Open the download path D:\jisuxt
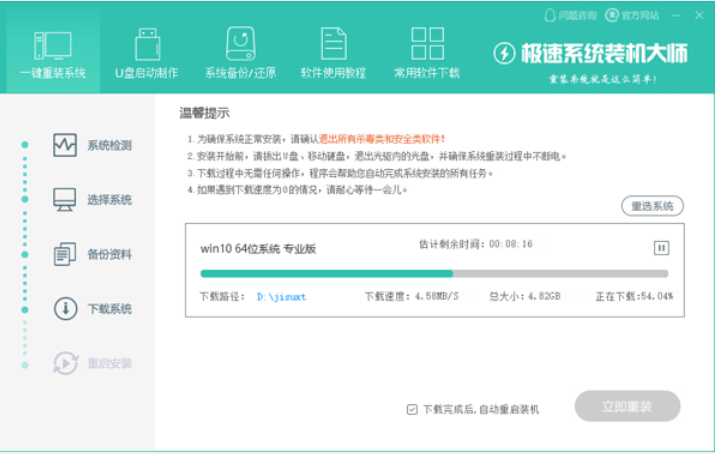715x454 pixels. [x=280, y=296]
